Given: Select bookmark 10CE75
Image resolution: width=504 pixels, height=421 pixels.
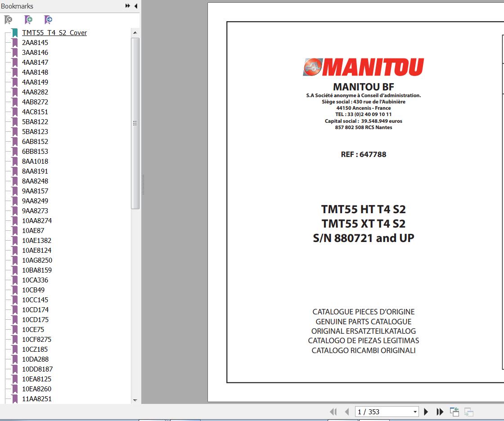Looking at the screenshot, I should pos(33,330).
